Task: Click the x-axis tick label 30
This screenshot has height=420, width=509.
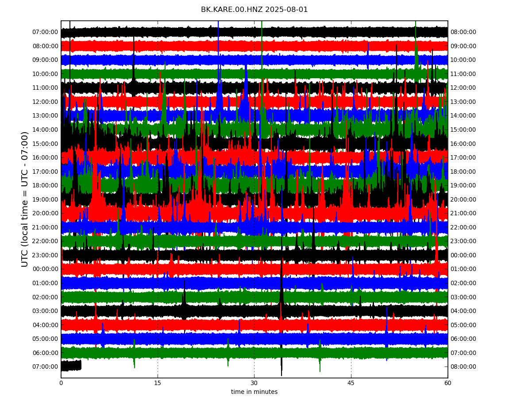Action: pos(254,383)
